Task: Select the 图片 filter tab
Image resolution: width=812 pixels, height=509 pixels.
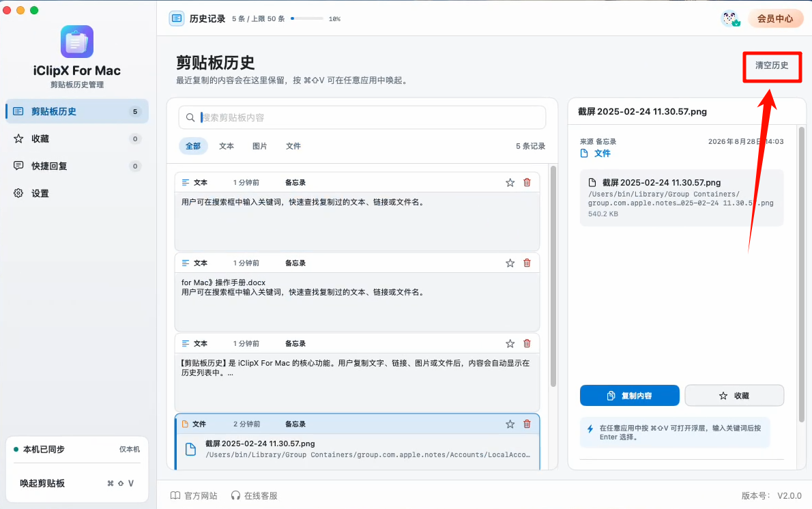Action: pyautogui.click(x=259, y=146)
